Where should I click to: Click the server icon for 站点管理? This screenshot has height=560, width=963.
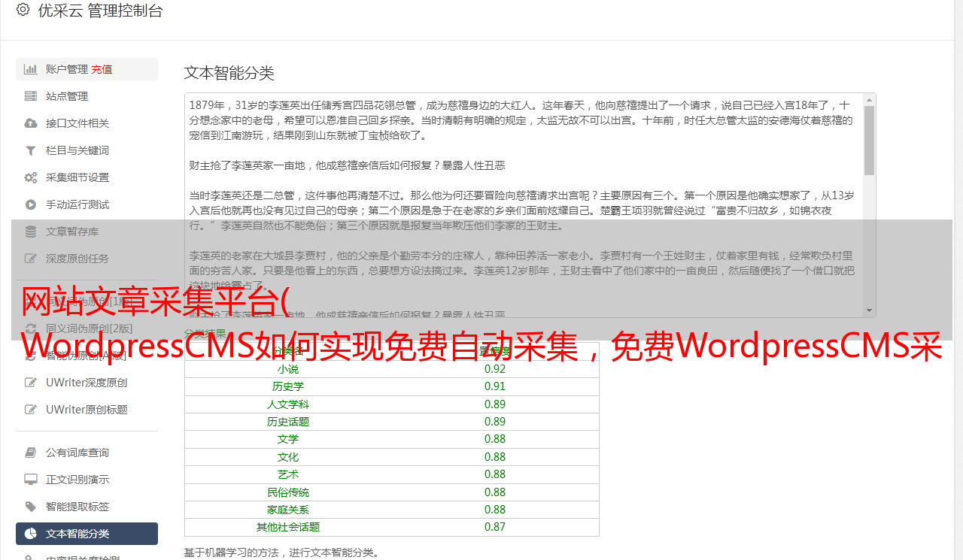(31, 96)
